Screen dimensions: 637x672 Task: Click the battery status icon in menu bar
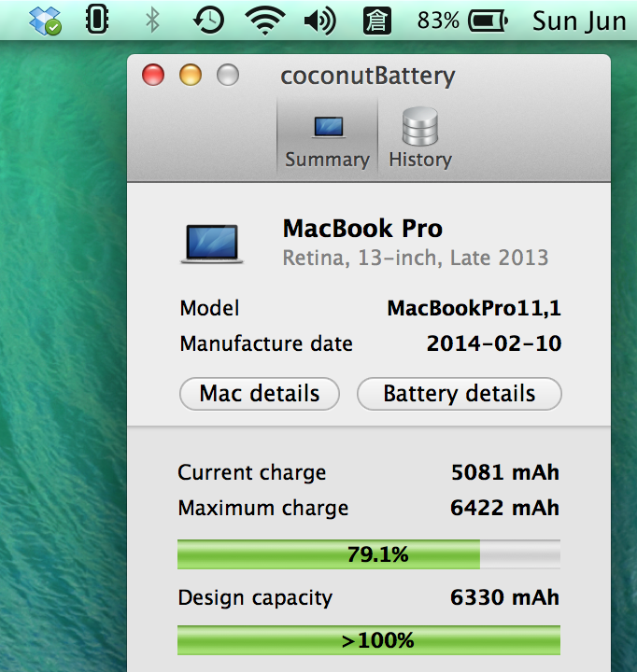pyautogui.click(x=488, y=21)
